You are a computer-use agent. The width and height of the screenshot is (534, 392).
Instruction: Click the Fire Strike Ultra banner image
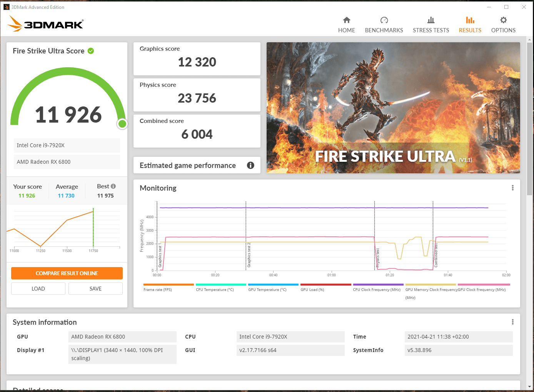[393, 108]
